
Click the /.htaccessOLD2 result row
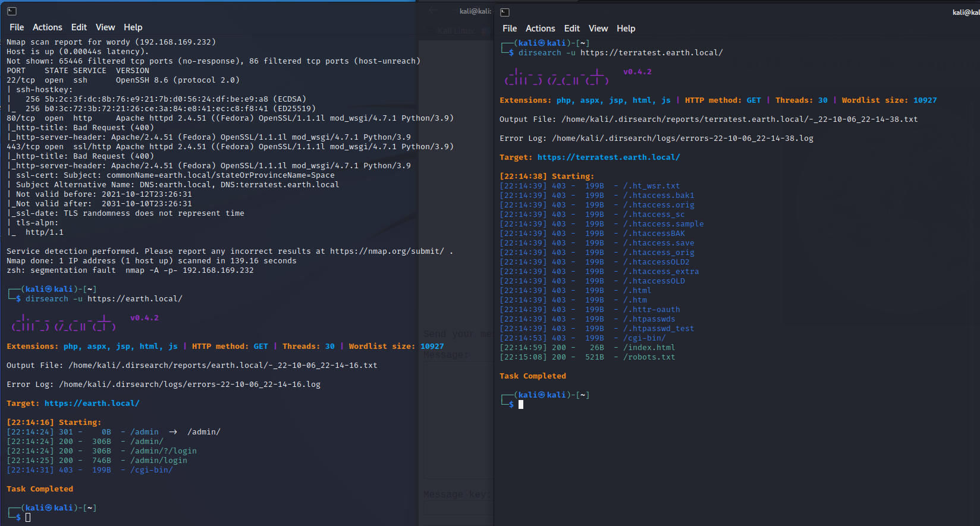click(x=595, y=262)
